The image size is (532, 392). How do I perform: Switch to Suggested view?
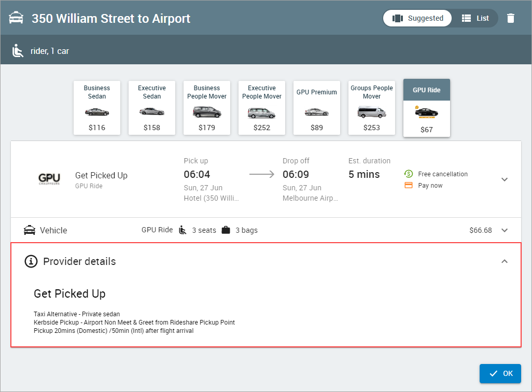click(x=417, y=18)
